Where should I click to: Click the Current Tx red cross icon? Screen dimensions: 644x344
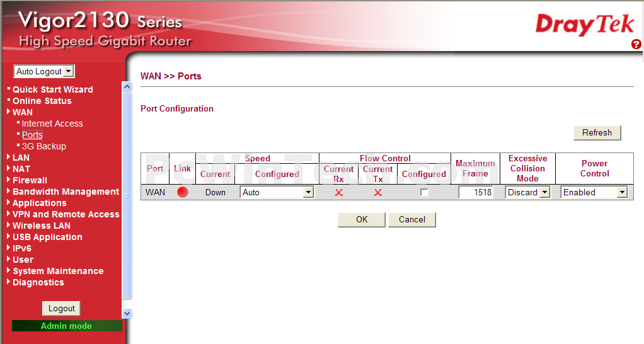(378, 192)
